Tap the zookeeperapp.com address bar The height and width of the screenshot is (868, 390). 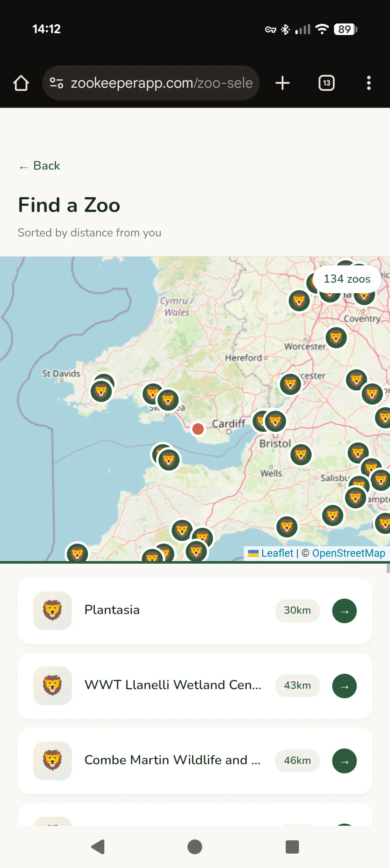(x=161, y=83)
